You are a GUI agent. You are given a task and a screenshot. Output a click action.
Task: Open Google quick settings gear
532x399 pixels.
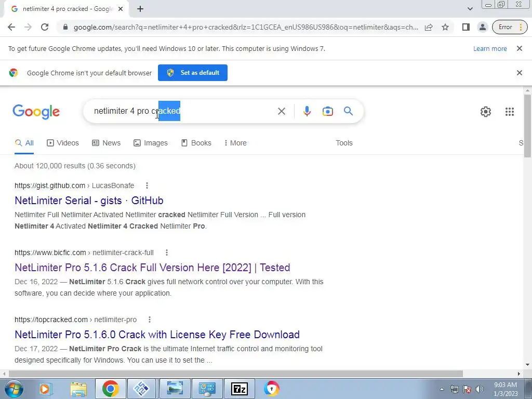point(486,112)
